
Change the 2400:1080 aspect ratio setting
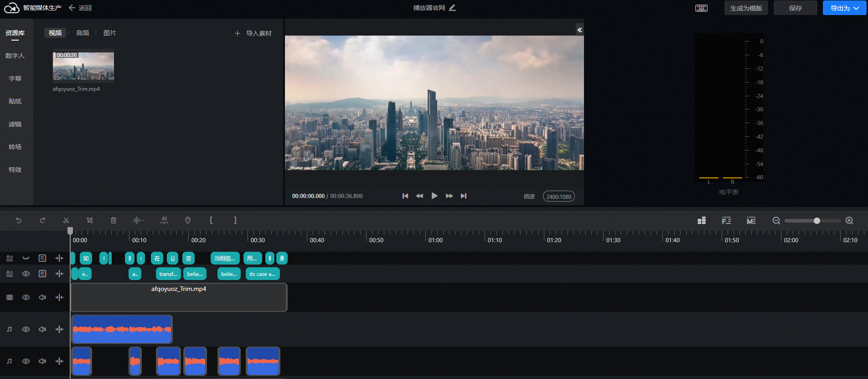(559, 197)
